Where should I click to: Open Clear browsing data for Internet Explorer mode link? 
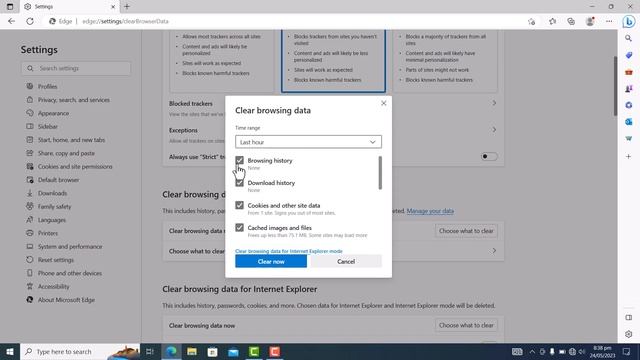click(x=289, y=251)
